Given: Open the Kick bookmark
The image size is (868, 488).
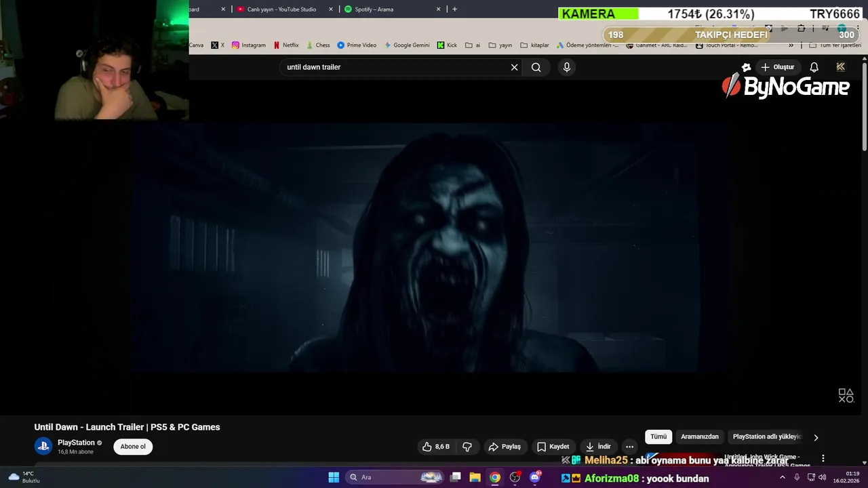Looking at the screenshot, I should pyautogui.click(x=447, y=45).
